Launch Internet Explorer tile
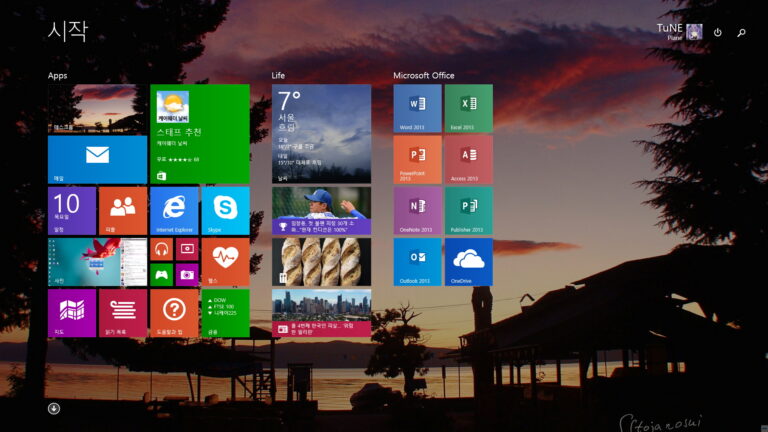Viewport: 768px width, 432px height. pos(174,211)
